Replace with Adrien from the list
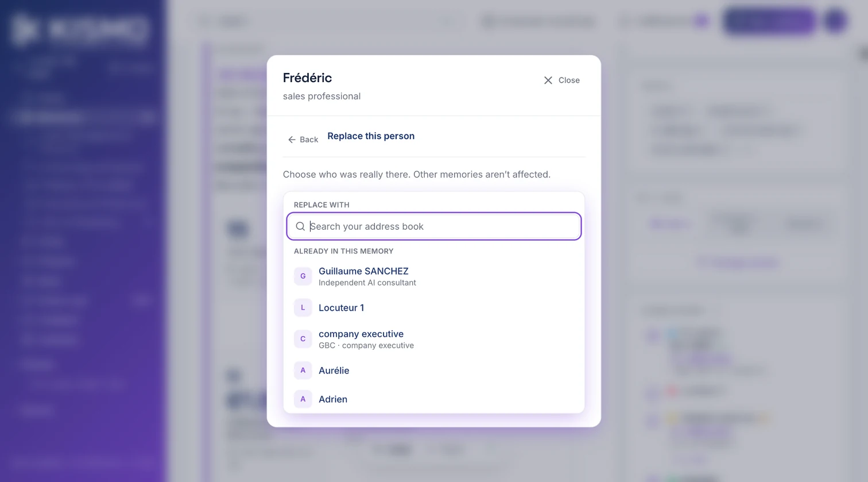 434,399
